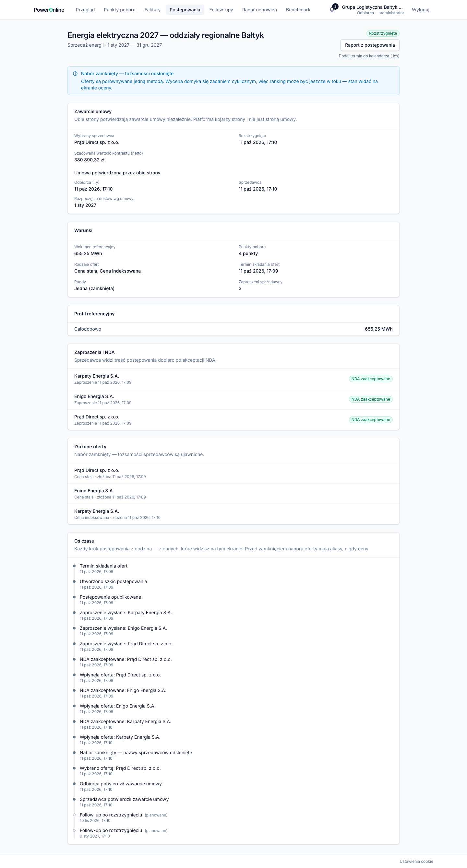Click the Wybrany sprzedawca value Prąd Direct
Screen dimensions: 467x868
click(x=97, y=142)
